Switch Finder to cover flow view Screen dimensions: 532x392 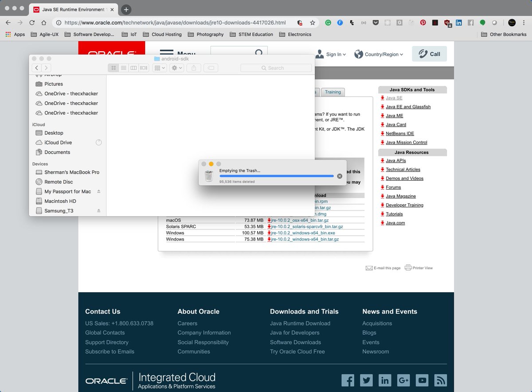144,68
